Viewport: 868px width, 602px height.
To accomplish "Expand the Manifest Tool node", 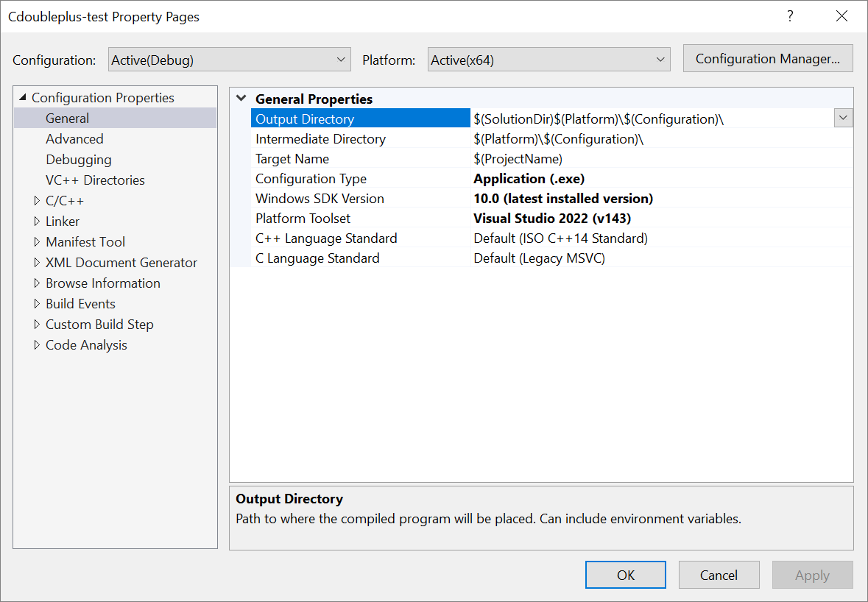I will [x=37, y=241].
